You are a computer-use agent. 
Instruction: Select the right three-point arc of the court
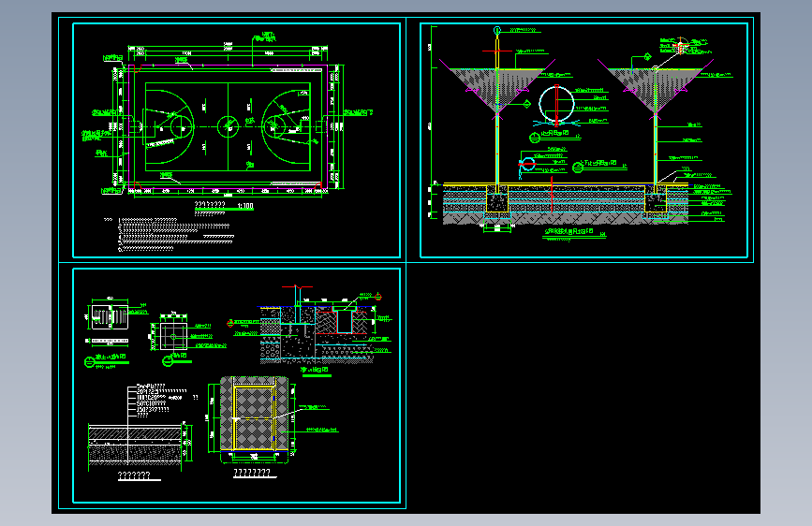coord(286,126)
